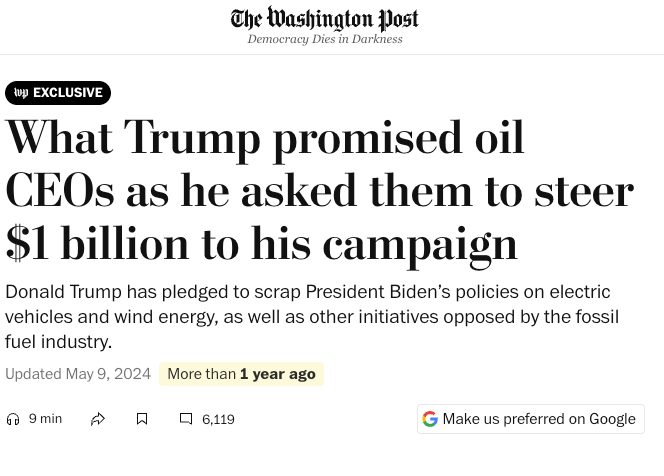The height and width of the screenshot is (476, 664).
Task: Click the headphones listen icon
Action: pyautogui.click(x=13, y=419)
